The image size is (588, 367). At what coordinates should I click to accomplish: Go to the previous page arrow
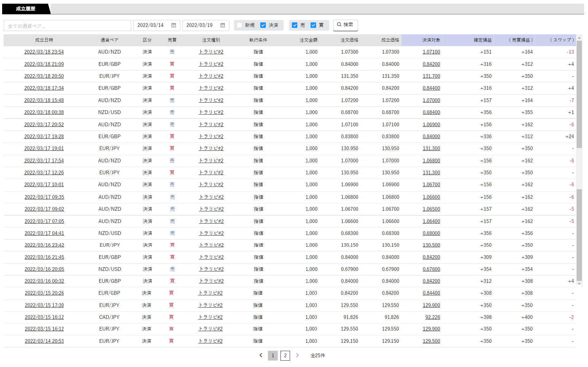[x=261, y=355]
